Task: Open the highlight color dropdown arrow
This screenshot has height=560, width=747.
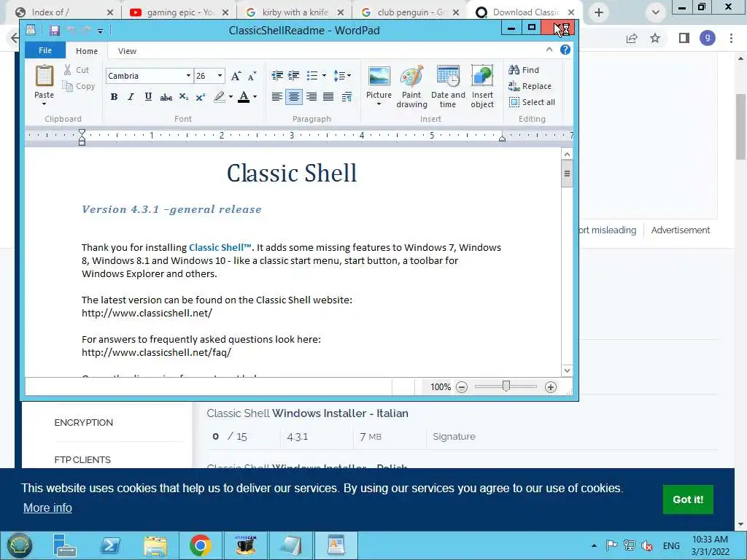Action: click(x=231, y=97)
